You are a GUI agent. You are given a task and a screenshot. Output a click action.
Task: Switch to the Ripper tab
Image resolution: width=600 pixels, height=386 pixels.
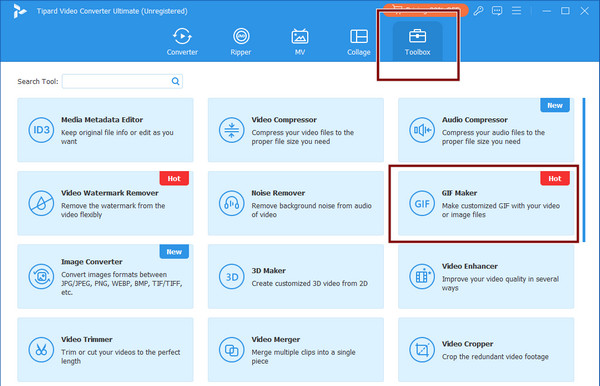pos(241,41)
